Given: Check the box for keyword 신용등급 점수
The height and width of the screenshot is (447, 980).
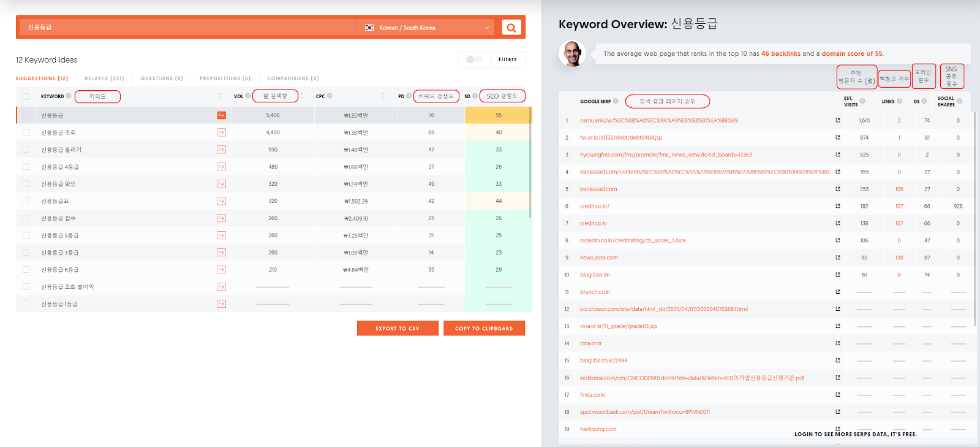Looking at the screenshot, I should coord(26,218).
